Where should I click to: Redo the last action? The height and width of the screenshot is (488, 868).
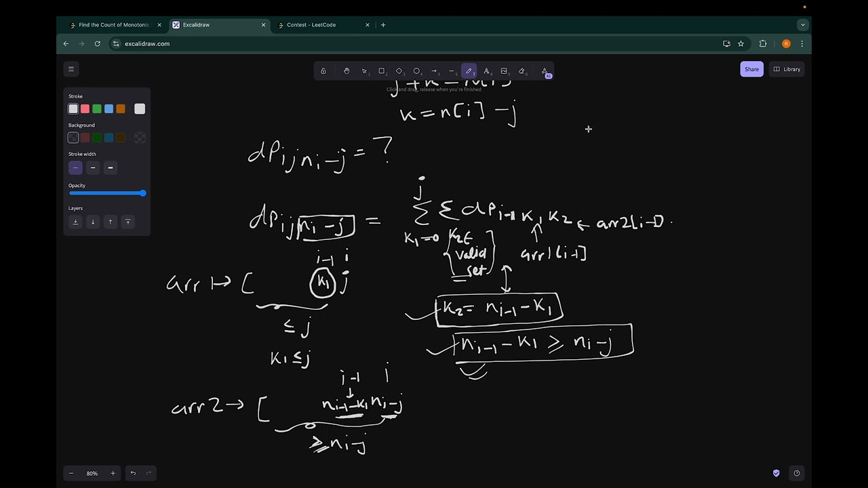[x=149, y=473]
